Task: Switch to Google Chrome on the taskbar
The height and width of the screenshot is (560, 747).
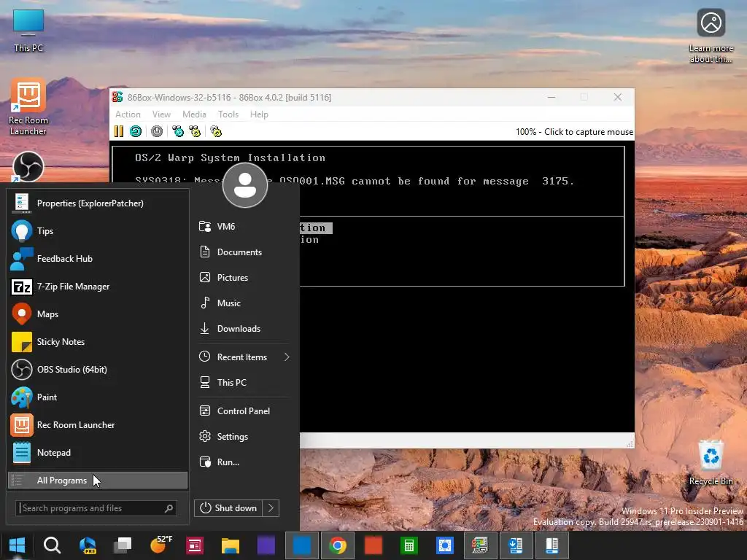Action: [x=337, y=545]
